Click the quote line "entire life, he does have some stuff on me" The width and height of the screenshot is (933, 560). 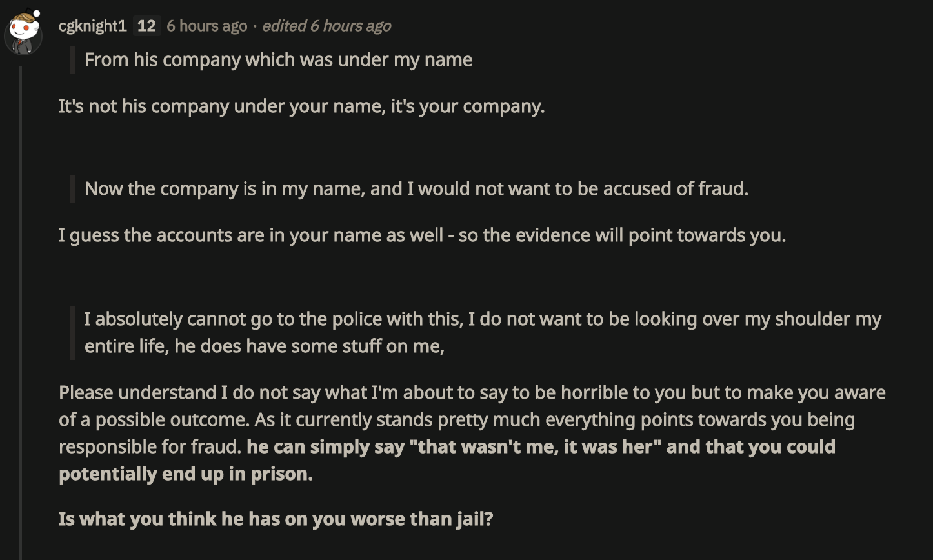265,346
